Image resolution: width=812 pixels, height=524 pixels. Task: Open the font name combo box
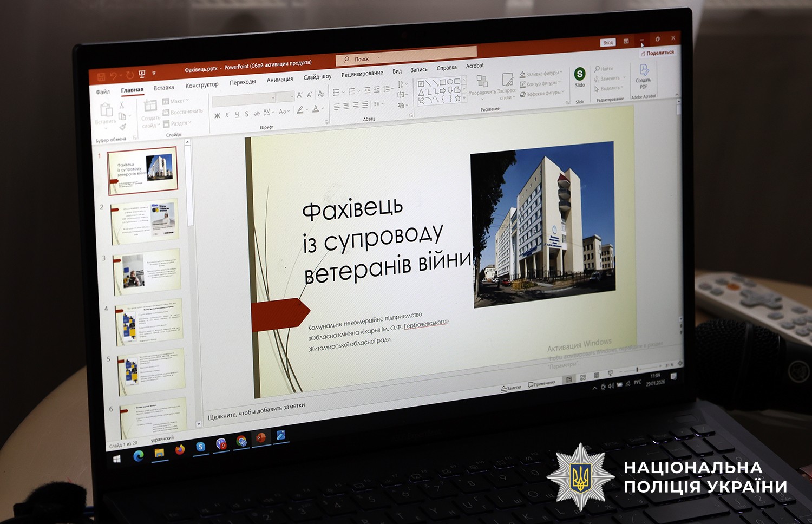(x=244, y=100)
